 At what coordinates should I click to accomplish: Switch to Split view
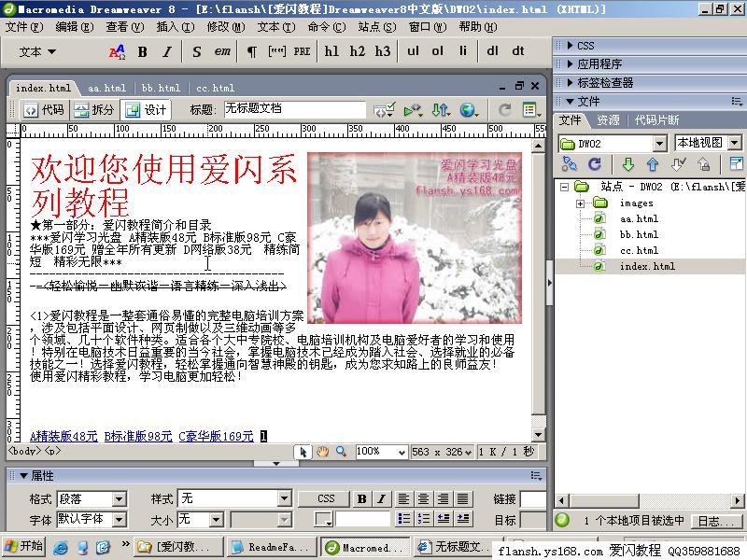(95, 110)
